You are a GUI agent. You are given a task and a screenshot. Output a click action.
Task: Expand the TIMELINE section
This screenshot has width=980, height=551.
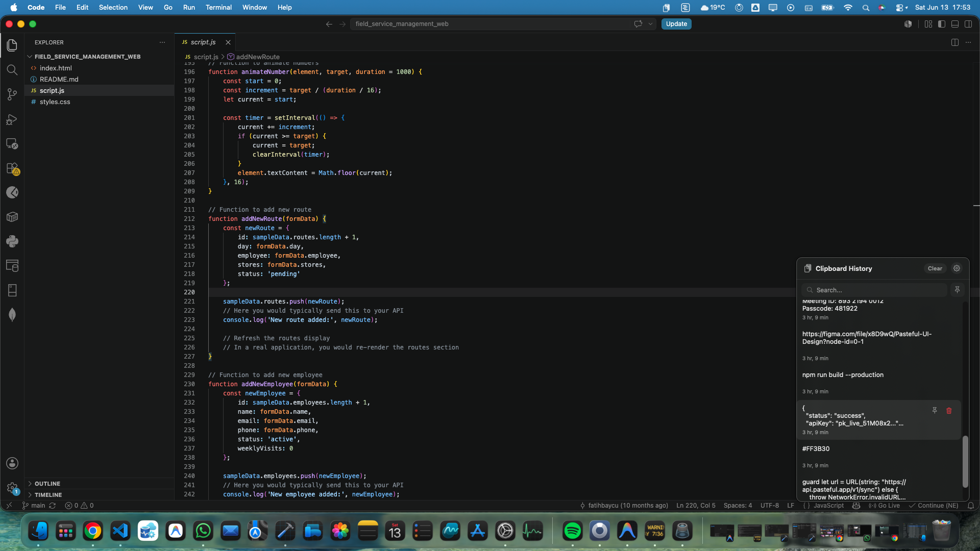(x=99, y=495)
